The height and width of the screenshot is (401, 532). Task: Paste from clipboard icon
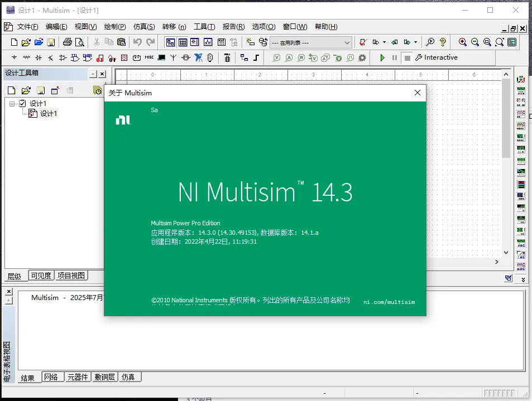121,42
